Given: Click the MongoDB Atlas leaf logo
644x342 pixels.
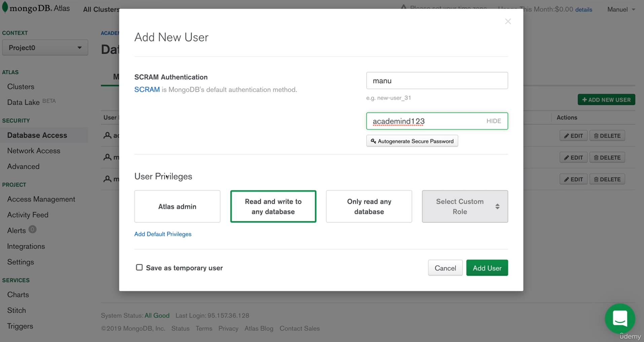Looking at the screenshot, I should pyautogui.click(x=5, y=8).
